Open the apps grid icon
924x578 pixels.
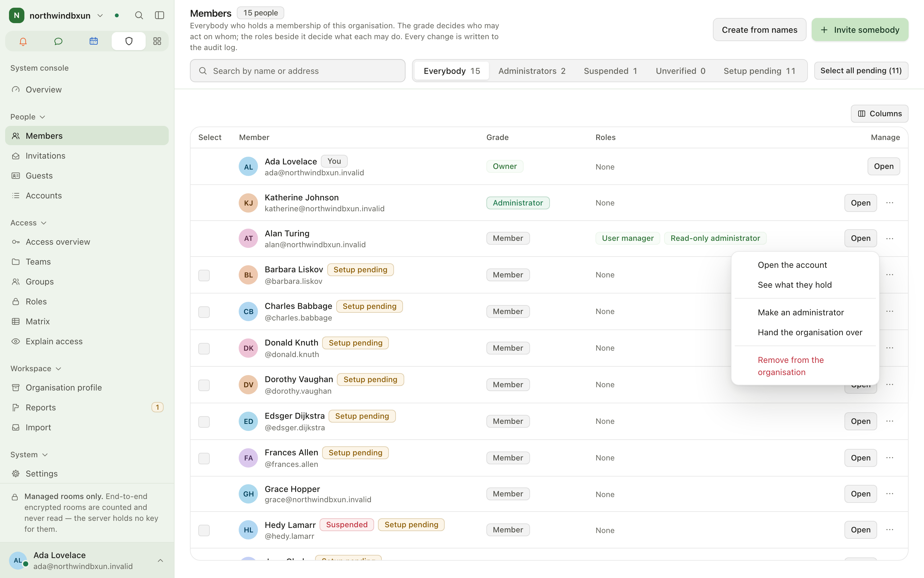(x=157, y=41)
